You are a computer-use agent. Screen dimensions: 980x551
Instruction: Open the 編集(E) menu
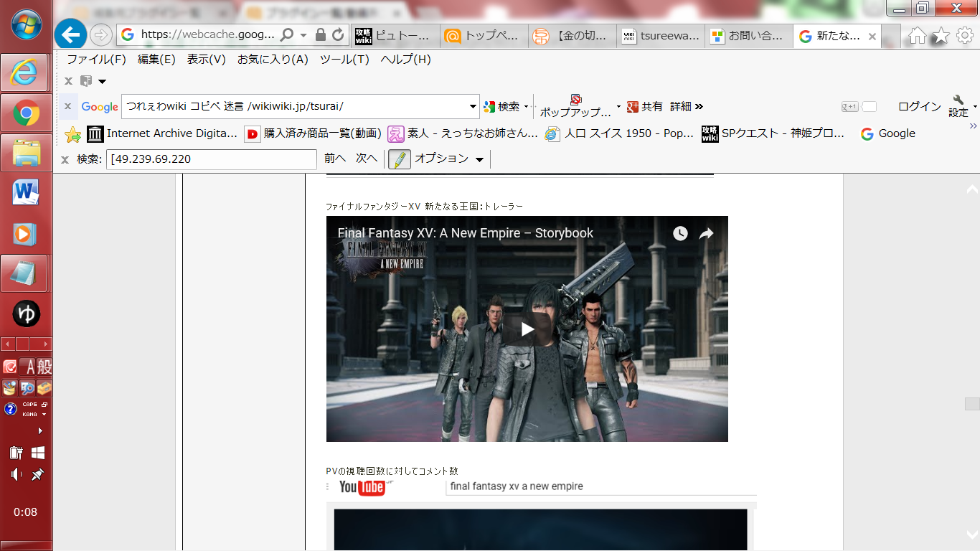pos(156,60)
